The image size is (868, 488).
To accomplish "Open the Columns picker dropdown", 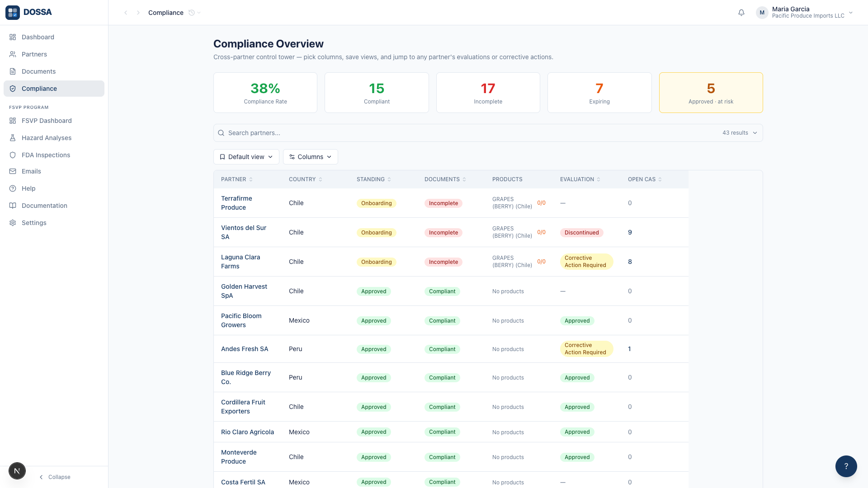I will tap(311, 157).
